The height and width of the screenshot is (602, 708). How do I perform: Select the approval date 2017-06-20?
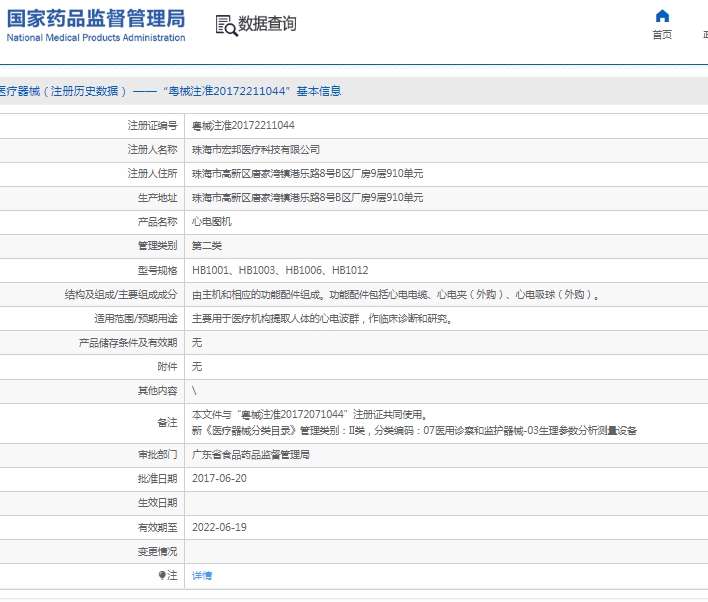coord(219,478)
